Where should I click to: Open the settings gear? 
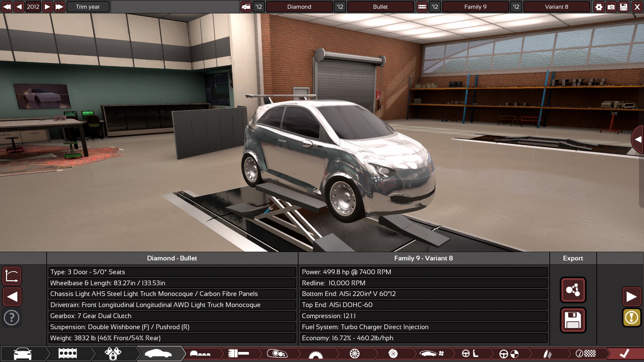599,7
